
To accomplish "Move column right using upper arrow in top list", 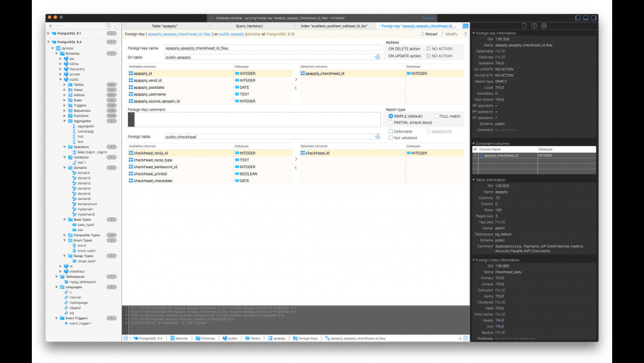I will pyautogui.click(x=295, y=79).
